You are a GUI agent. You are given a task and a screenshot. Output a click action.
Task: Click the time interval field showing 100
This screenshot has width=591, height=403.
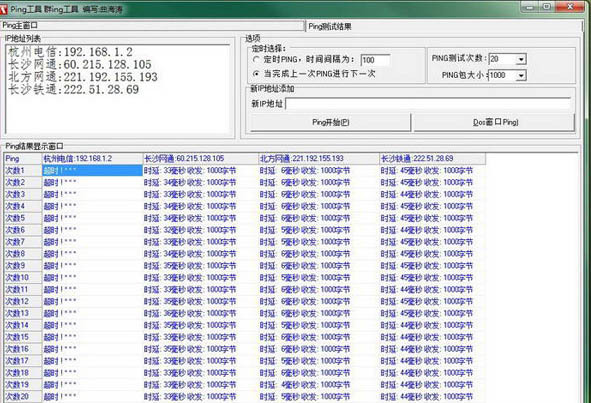click(375, 60)
